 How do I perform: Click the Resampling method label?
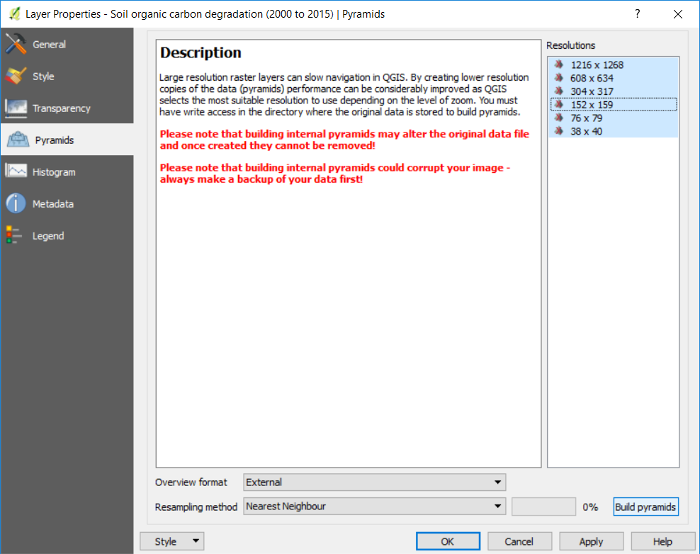pos(196,507)
